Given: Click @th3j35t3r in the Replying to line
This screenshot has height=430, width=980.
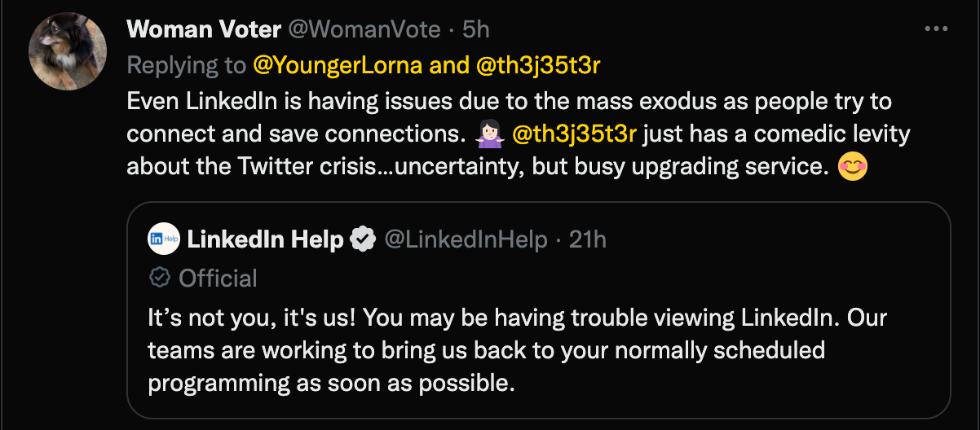Looking at the screenshot, I should pyautogui.click(x=537, y=65).
